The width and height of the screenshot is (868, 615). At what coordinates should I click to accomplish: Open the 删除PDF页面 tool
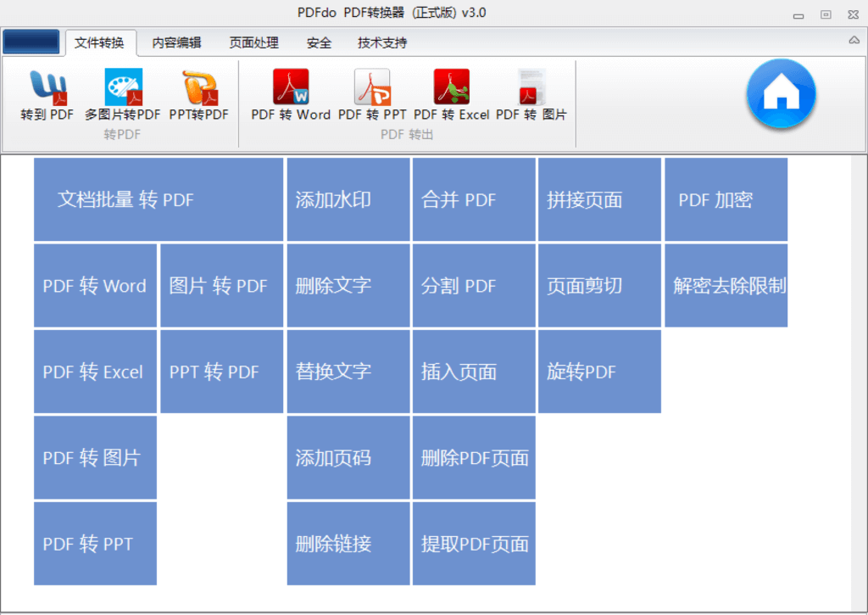473,458
